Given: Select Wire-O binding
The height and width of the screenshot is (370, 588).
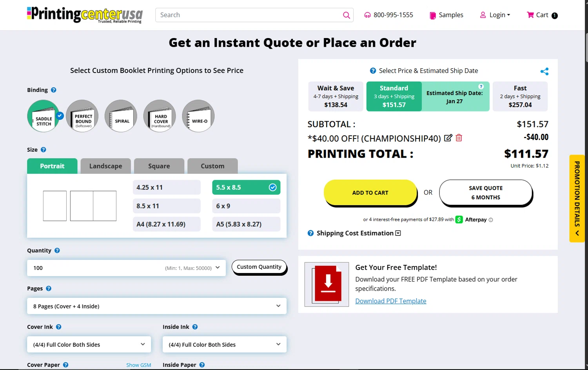Looking at the screenshot, I should [x=198, y=116].
